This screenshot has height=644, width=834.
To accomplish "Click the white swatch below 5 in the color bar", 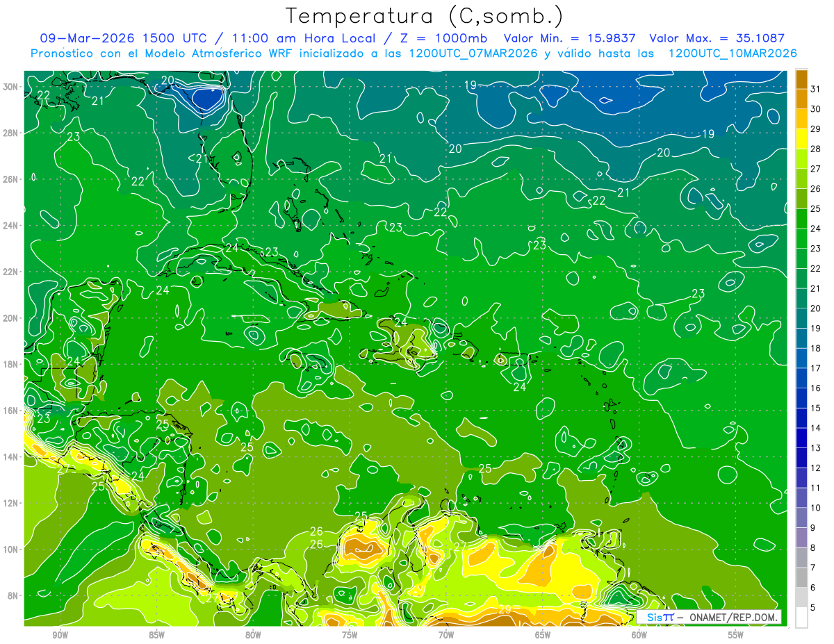I will [801, 618].
